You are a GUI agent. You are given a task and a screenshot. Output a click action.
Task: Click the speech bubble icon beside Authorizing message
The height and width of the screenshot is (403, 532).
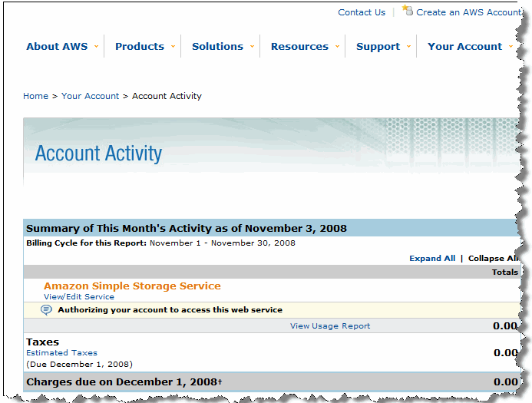(x=46, y=309)
